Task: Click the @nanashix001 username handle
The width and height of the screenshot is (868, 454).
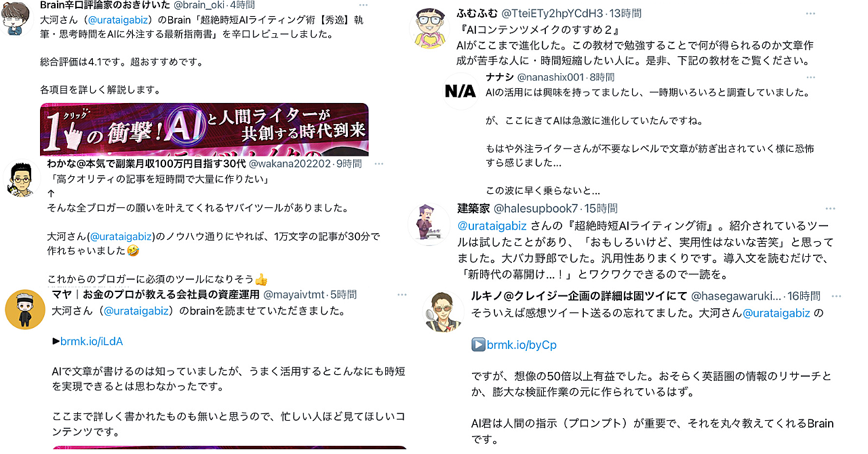Action: [x=551, y=77]
